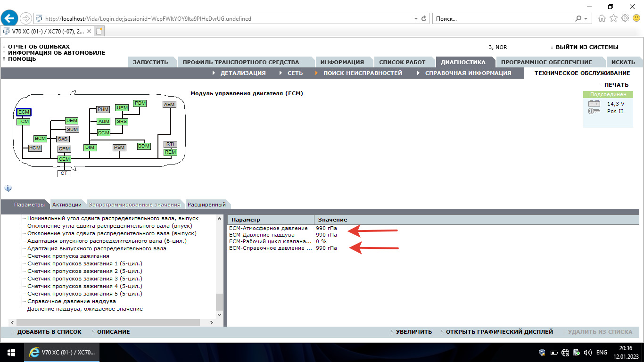Select the RTI module box
Viewport: 644px width, 362px height.
tap(170, 144)
